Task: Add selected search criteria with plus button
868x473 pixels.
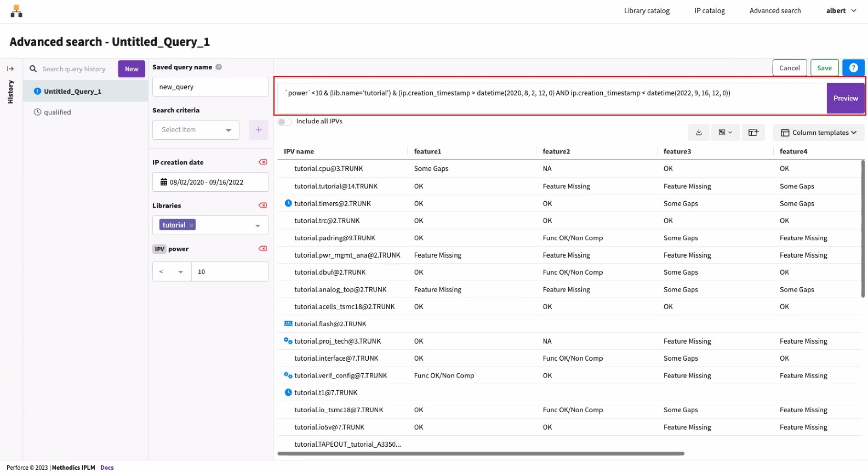Action: point(259,130)
